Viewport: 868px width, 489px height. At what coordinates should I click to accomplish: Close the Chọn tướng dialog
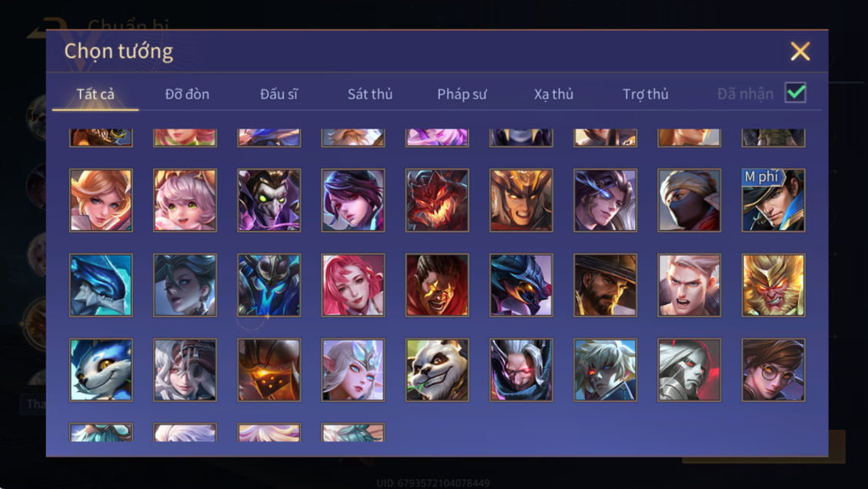(x=800, y=51)
